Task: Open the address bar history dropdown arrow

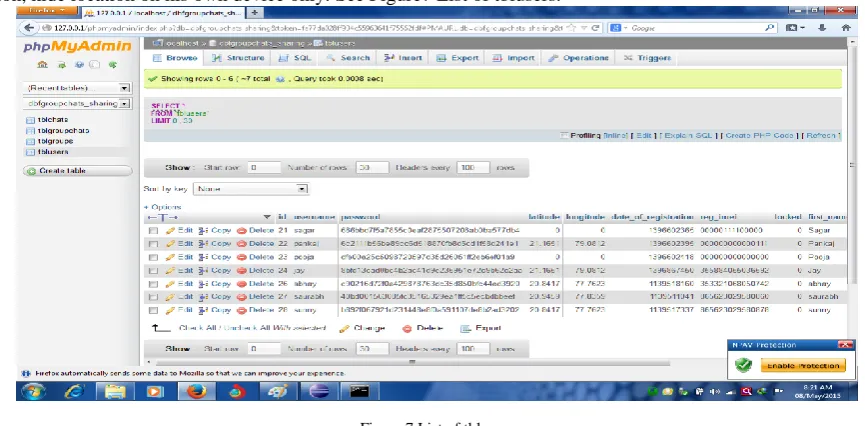Action: [x=585, y=28]
